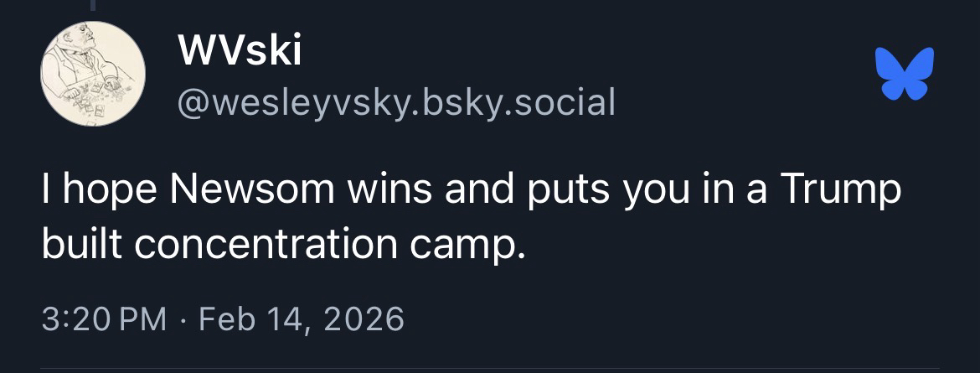This screenshot has width=980, height=373.
Task: Click the dot separator between time and date
Action: (x=183, y=319)
